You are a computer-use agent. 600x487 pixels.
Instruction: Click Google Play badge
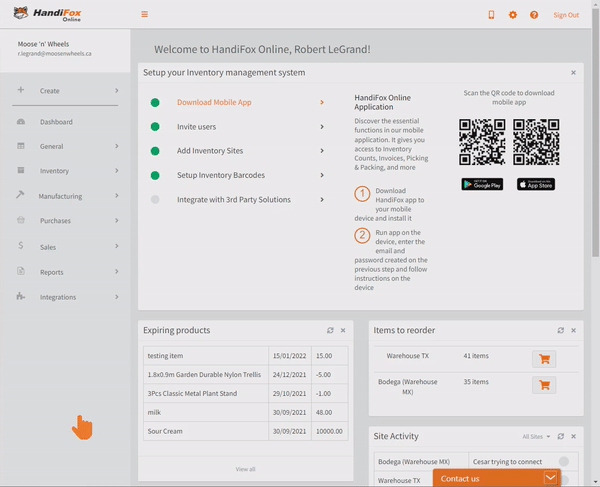(482, 184)
